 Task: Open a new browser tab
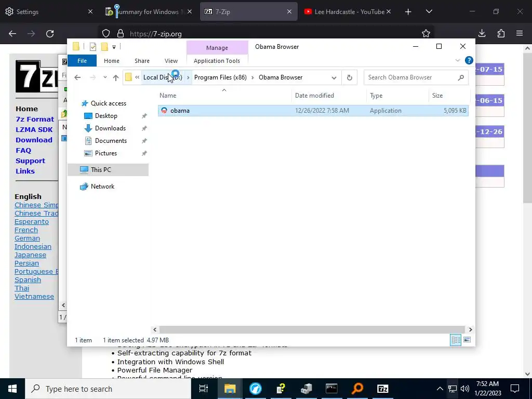[408, 12]
